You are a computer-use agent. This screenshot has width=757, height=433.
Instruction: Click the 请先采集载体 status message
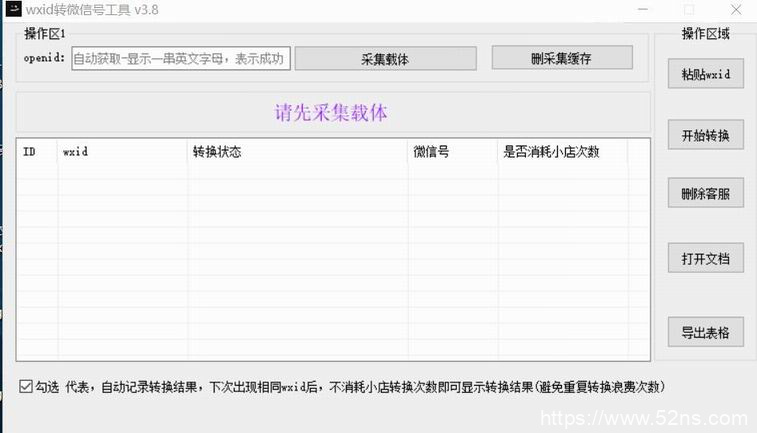point(331,113)
